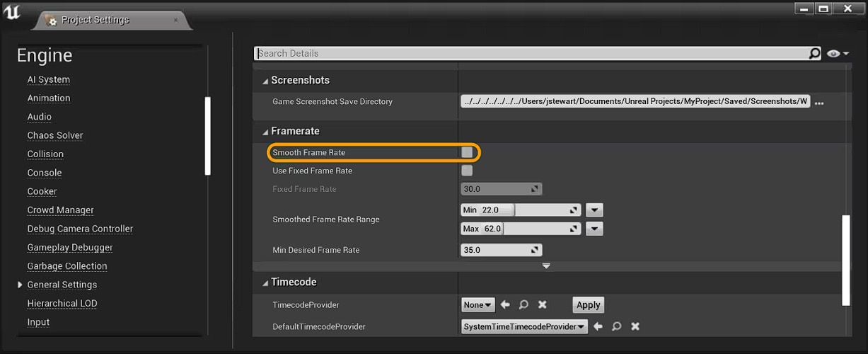Open the TimecodeProvider None dropdown
868x354 pixels.
[x=478, y=305]
